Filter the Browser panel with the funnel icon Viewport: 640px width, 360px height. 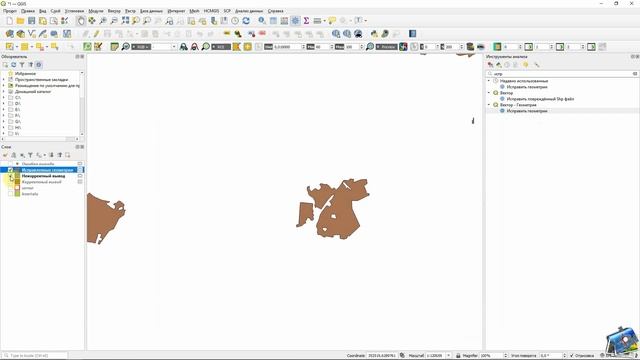[22, 64]
